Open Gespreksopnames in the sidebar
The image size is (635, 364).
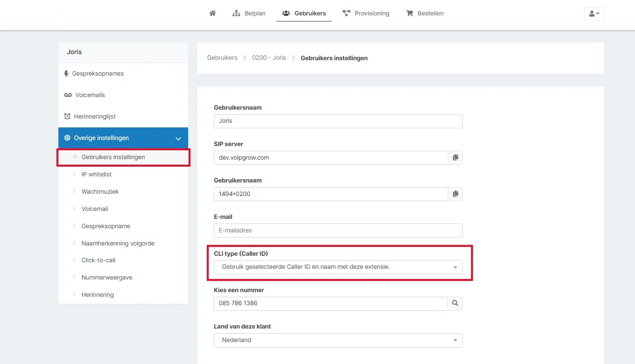click(123, 73)
